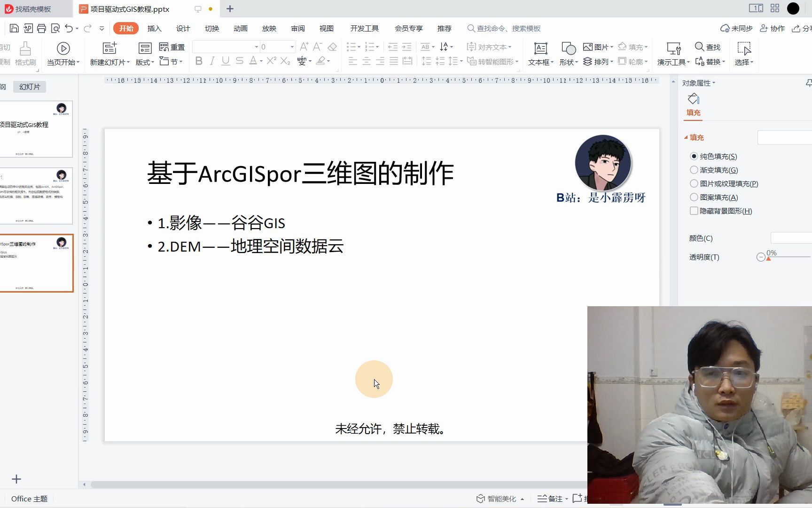Open the font name dropdown
Screen dimensions: 812x508
pyautogui.click(x=257, y=47)
